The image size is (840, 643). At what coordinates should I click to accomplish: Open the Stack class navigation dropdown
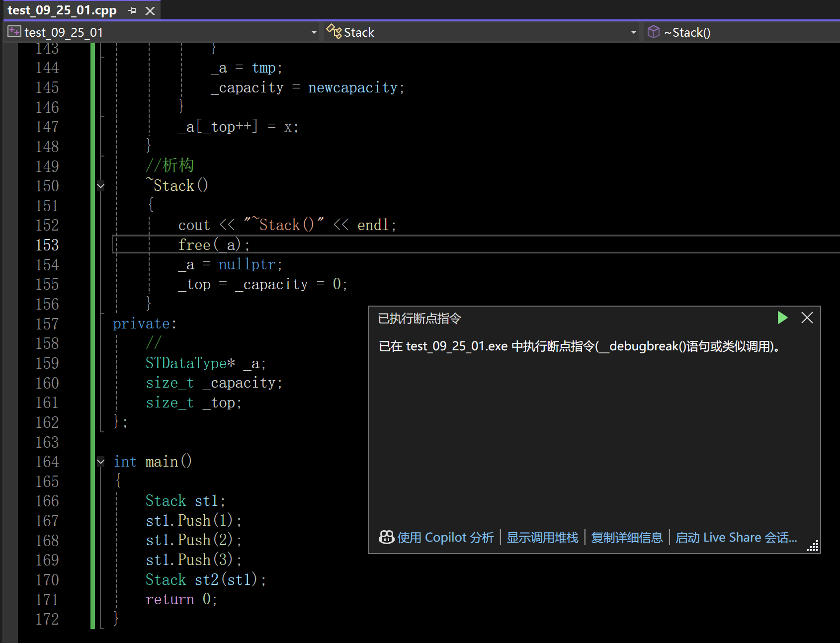click(633, 32)
